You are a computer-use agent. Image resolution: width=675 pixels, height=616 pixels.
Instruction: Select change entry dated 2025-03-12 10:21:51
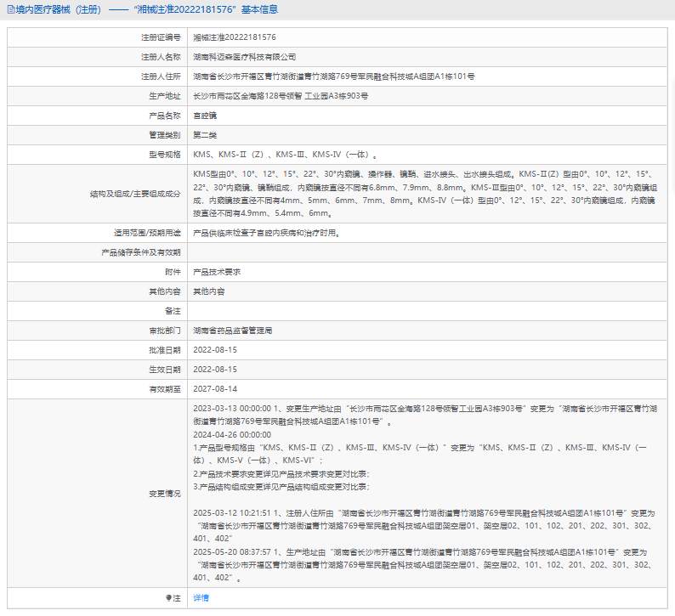coord(425,526)
